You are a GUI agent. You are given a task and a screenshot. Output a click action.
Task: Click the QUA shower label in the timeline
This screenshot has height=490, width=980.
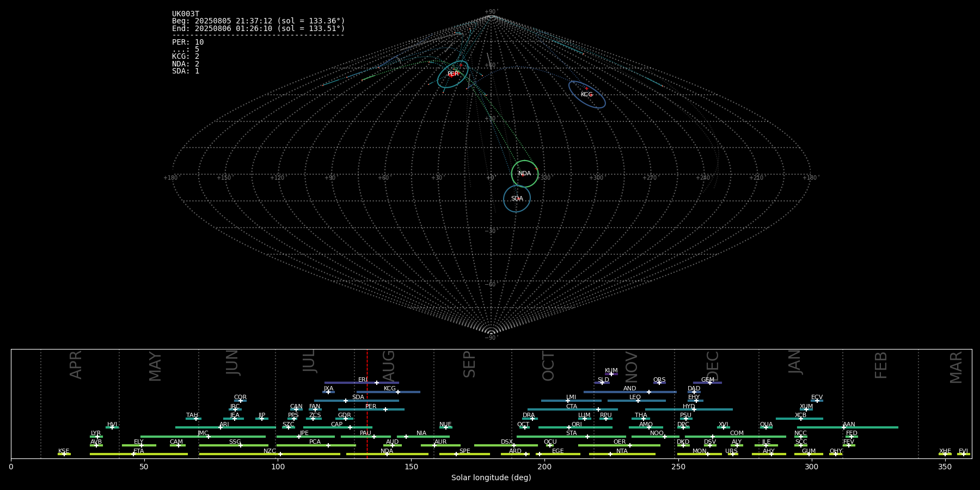[x=767, y=425]
